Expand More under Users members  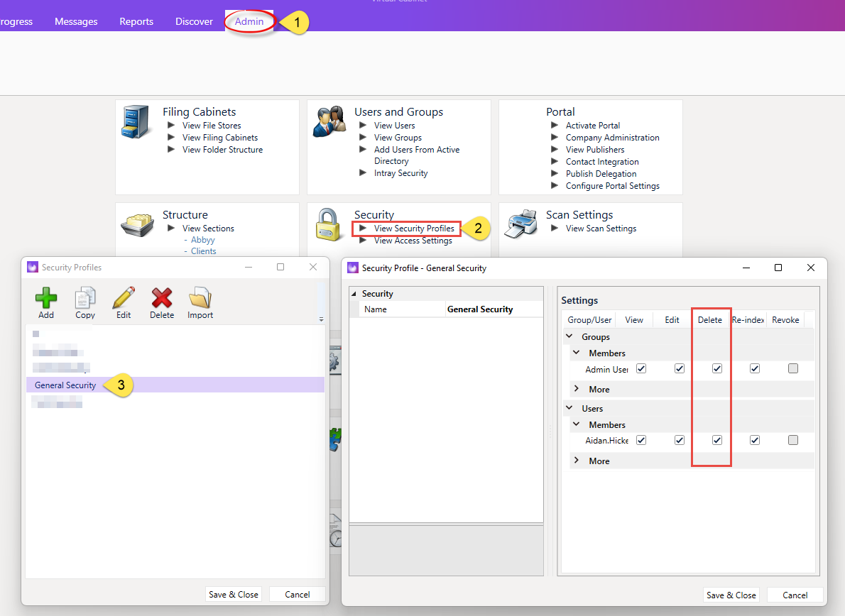pos(577,461)
